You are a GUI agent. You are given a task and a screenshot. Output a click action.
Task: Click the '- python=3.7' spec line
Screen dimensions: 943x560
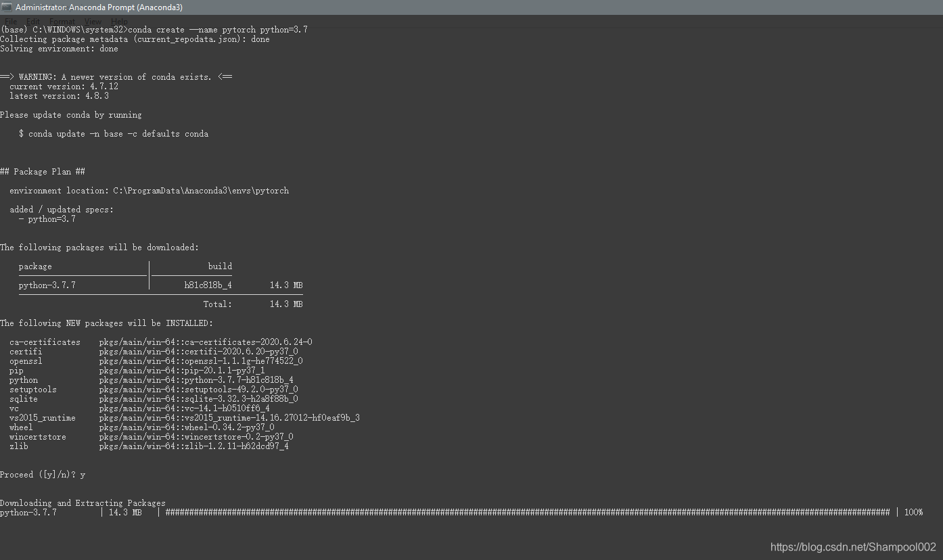pyautogui.click(x=47, y=219)
